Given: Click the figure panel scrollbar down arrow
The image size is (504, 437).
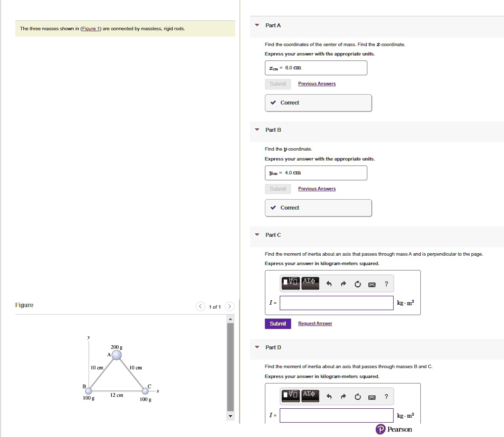Looking at the screenshot, I should click(x=230, y=416).
